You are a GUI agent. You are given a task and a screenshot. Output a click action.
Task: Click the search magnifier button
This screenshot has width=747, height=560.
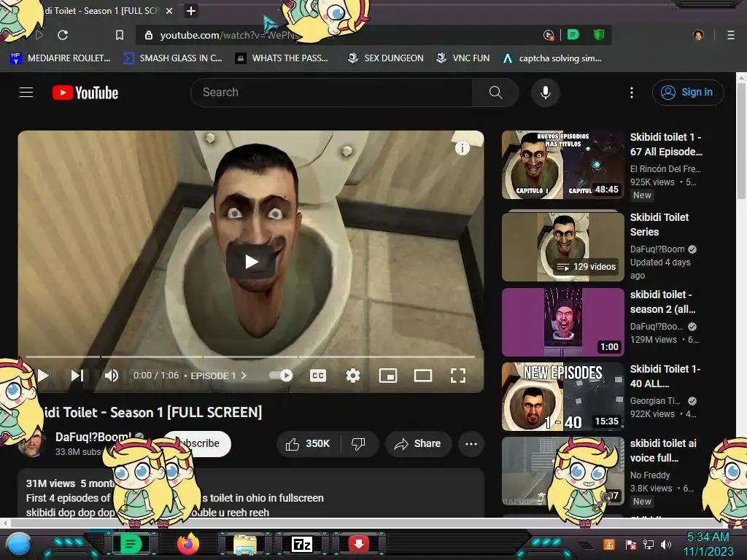(x=495, y=93)
